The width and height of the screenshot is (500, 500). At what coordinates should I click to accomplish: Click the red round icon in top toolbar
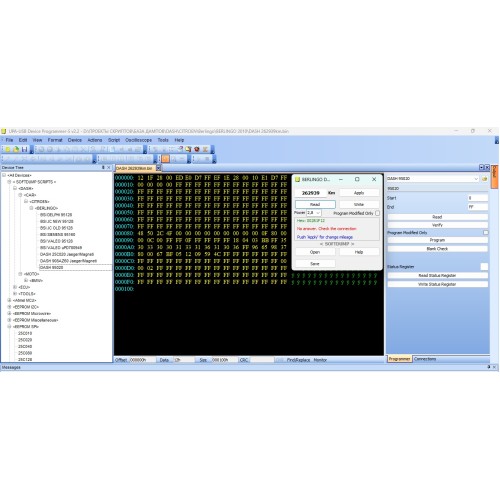pyautogui.click(x=197, y=149)
